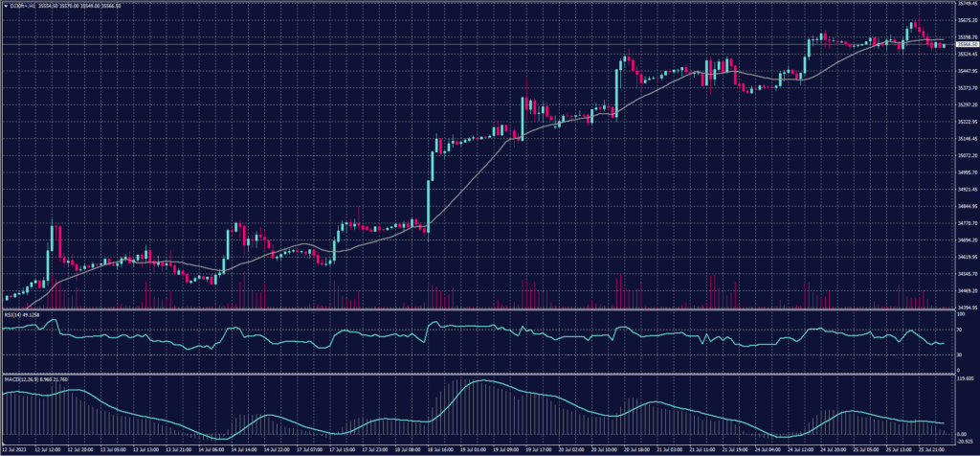Click the 35749.45 price axis label
This screenshot has width=980, height=456.
pyautogui.click(x=964, y=5)
